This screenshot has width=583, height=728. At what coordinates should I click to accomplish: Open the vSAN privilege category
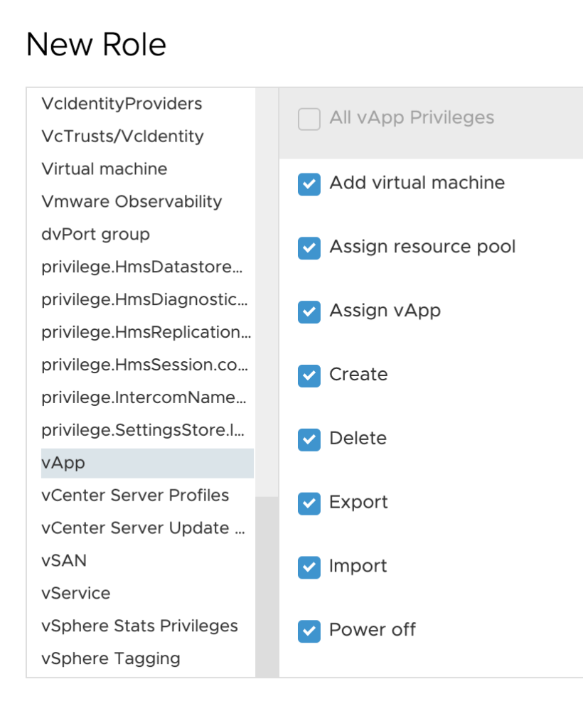[64, 560]
